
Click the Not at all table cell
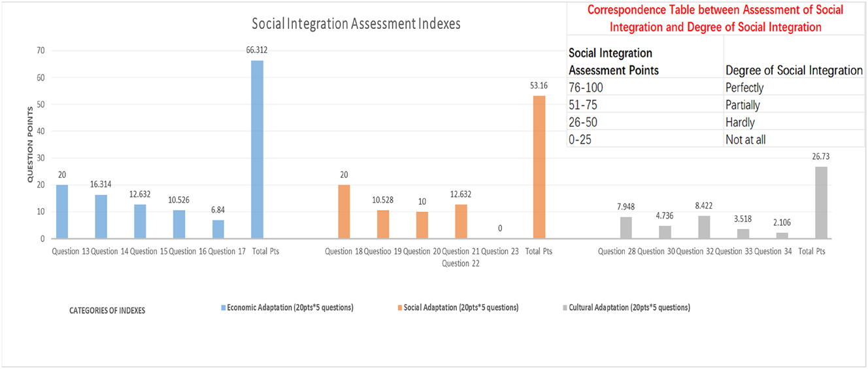pos(746,139)
